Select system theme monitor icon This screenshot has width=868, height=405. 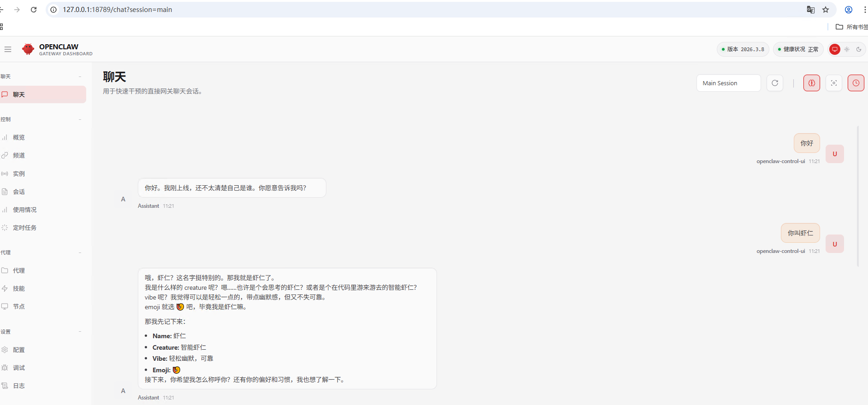coord(834,49)
